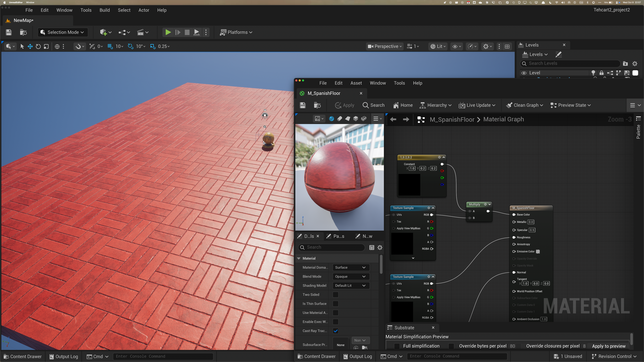The width and height of the screenshot is (644, 362).
Task: Activate the Scale gizmo tool
Action: coord(46,46)
